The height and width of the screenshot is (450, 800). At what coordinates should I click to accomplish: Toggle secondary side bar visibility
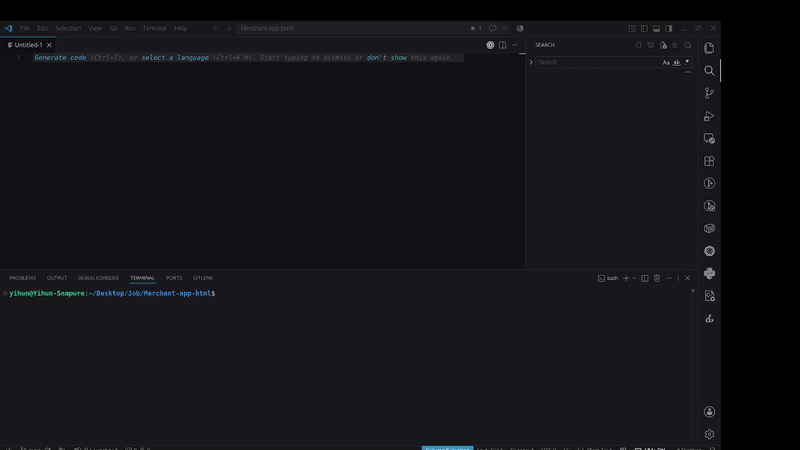(x=669, y=29)
